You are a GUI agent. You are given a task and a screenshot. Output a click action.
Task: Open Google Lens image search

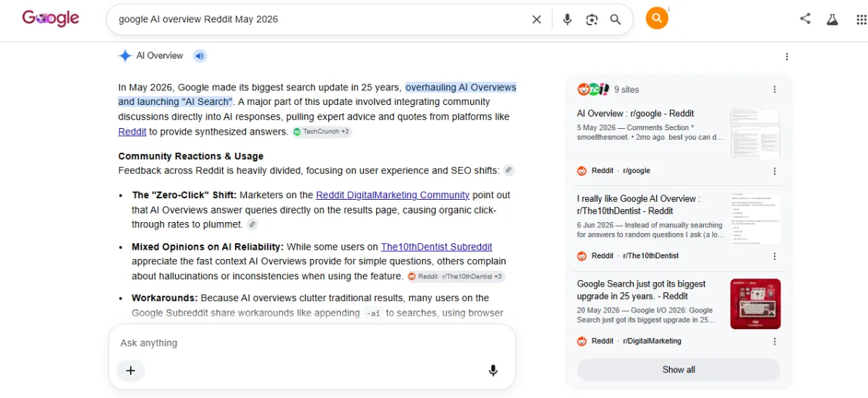pyautogui.click(x=592, y=20)
